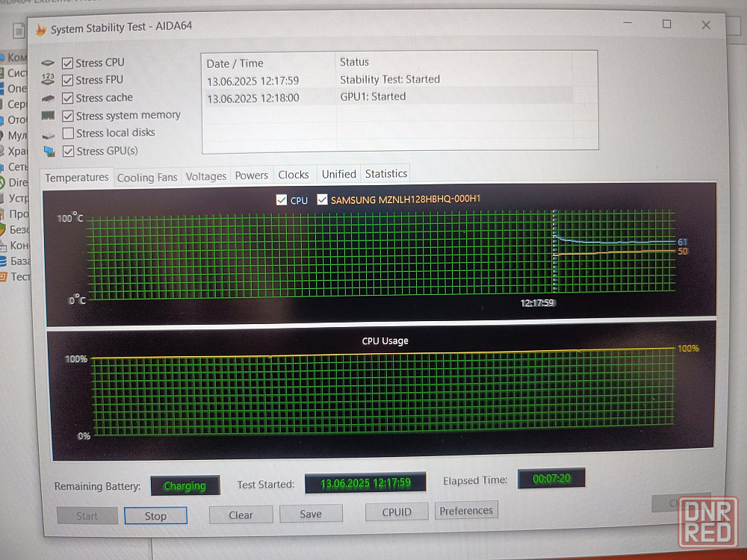Click the 123 FPU icon

(x=48, y=79)
